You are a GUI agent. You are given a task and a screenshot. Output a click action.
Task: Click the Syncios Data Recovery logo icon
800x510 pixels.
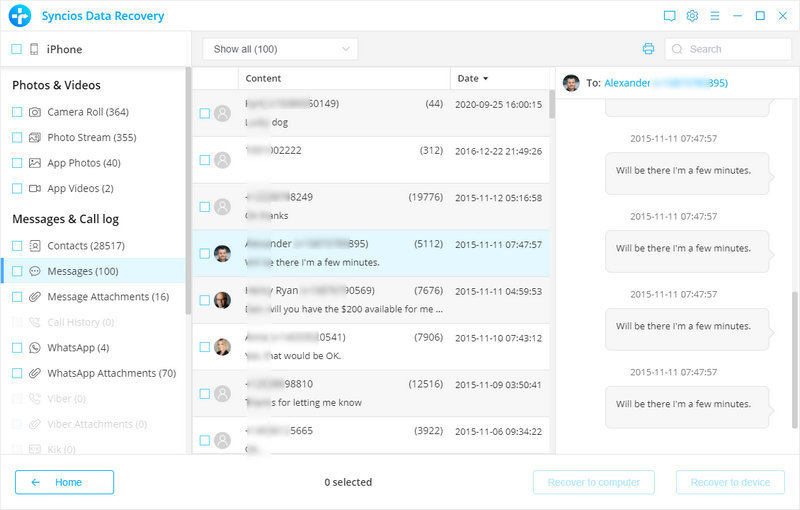coord(20,16)
